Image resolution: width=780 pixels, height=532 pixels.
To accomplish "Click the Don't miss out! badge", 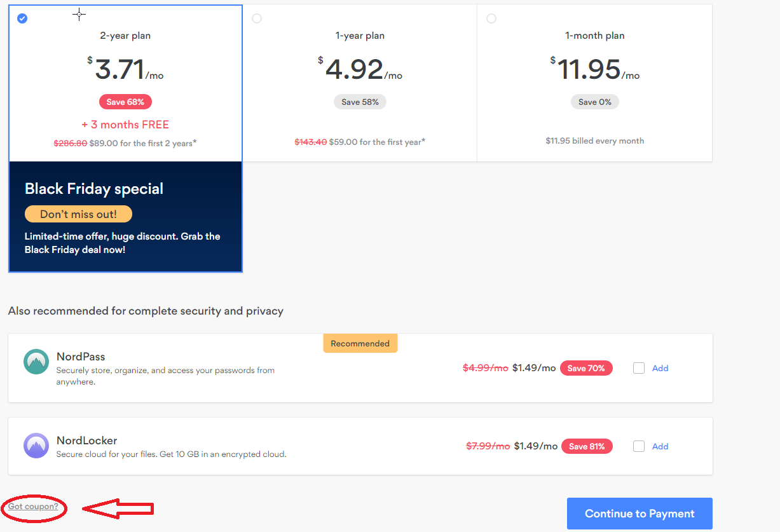I will click(78, 214).
